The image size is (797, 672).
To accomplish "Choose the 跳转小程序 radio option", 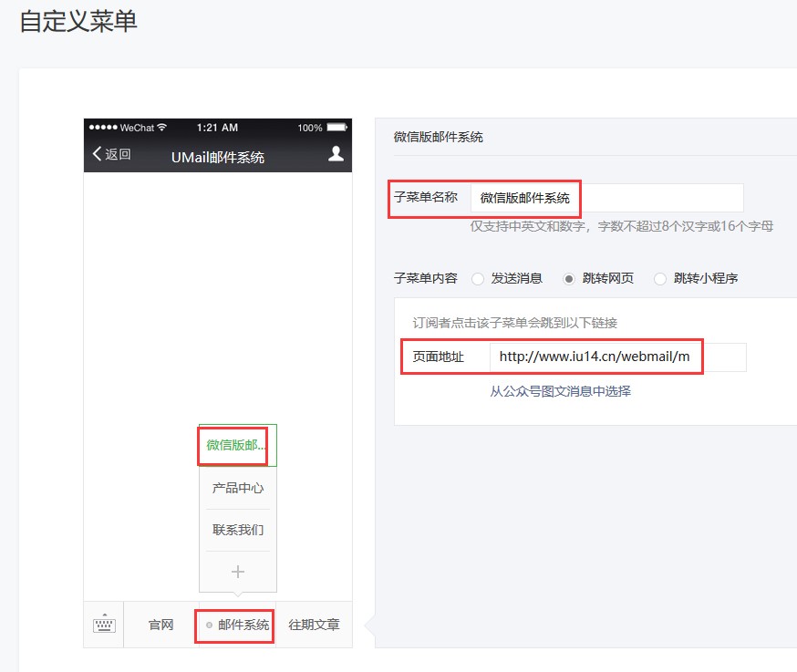I will 660,279.
